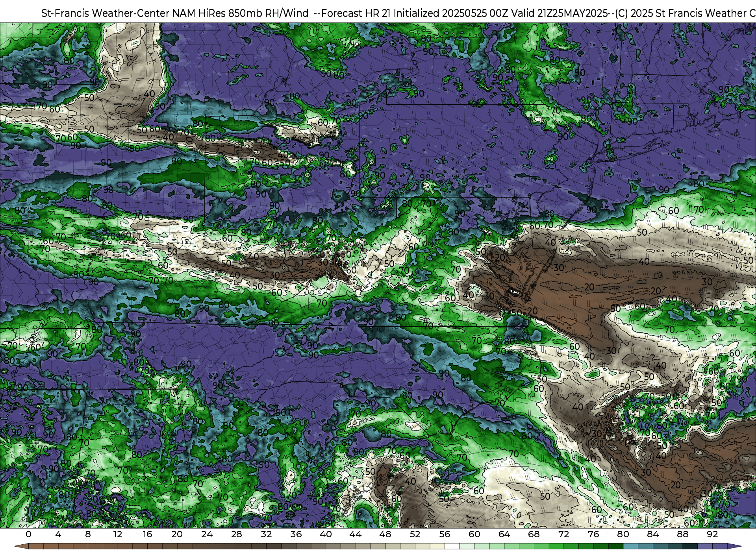The width and height of the screenshot is (756, 551).
Task: Click the colorbar tick label 80
Action: pos(623,534)
